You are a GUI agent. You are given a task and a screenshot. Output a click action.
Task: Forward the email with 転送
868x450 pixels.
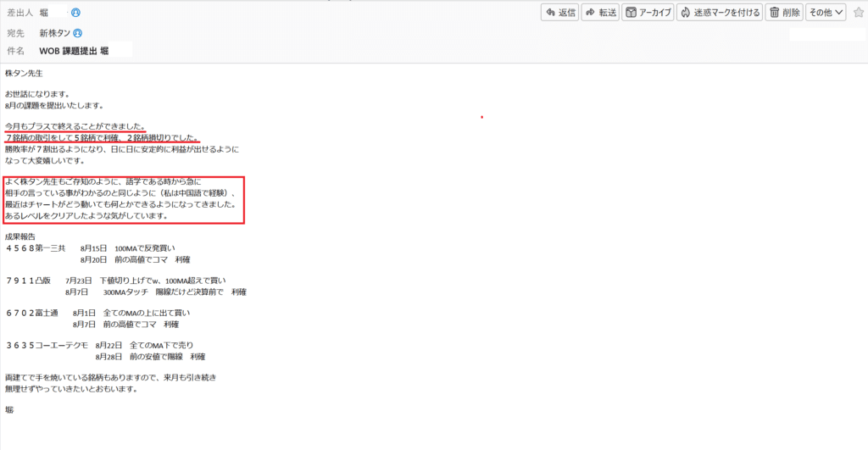(600, 13)
